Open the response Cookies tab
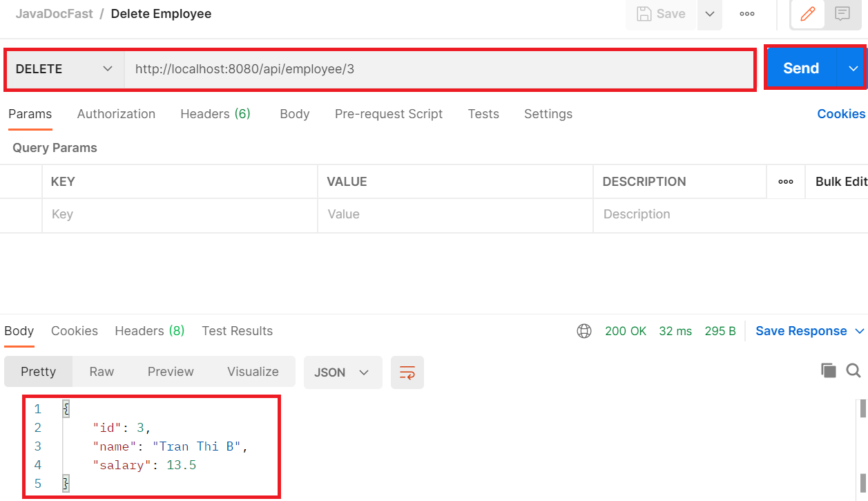 (x=75, y=331)
